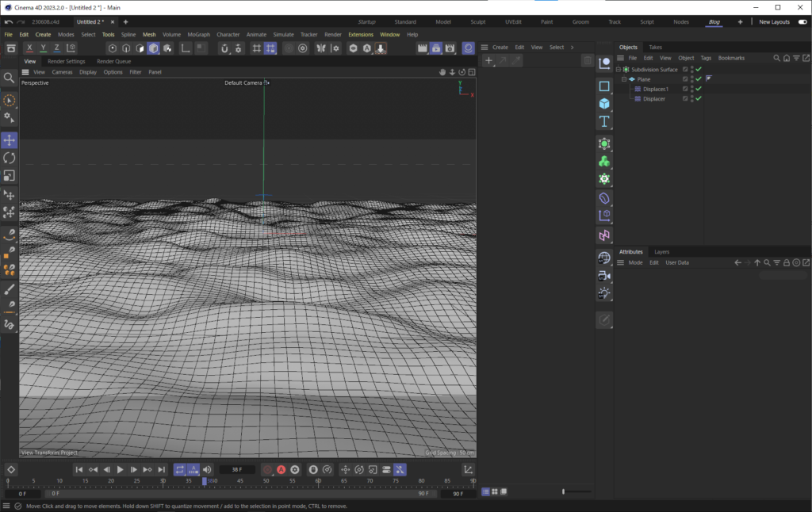Open Render Settings from the top toolbar
This screenshot has height=512, width=812.
coord(450,48)
